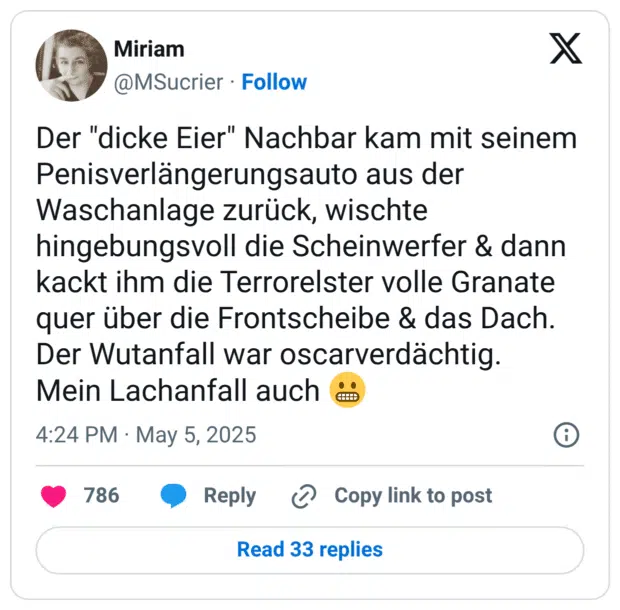The image size is (620, 610).
Task: Click the X logo
Action: pyautogui.click(x=565, y=48)
